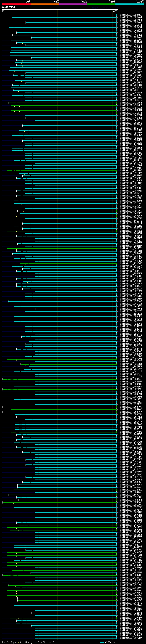Select hit label UniRef100_A9NK15

tap(131, 231)
